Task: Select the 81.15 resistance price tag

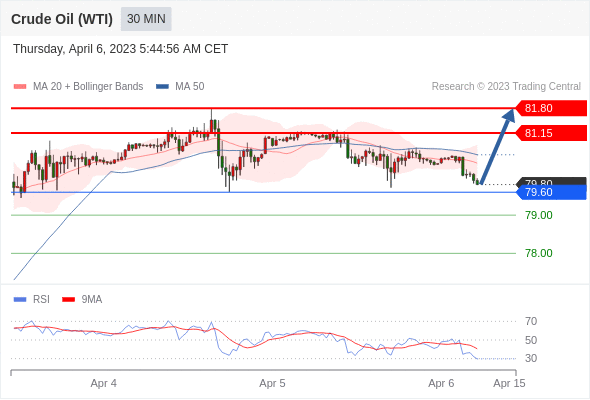Action: click(551, 133)
